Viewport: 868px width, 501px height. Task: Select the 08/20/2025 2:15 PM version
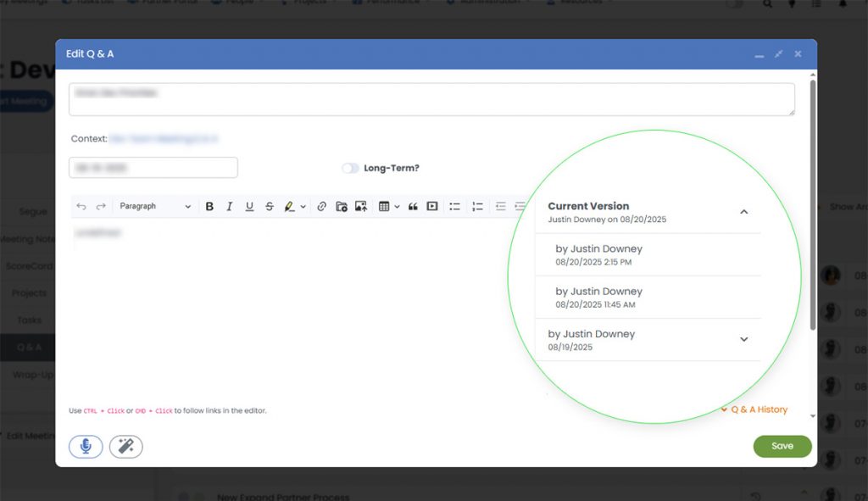pos(598,254)
